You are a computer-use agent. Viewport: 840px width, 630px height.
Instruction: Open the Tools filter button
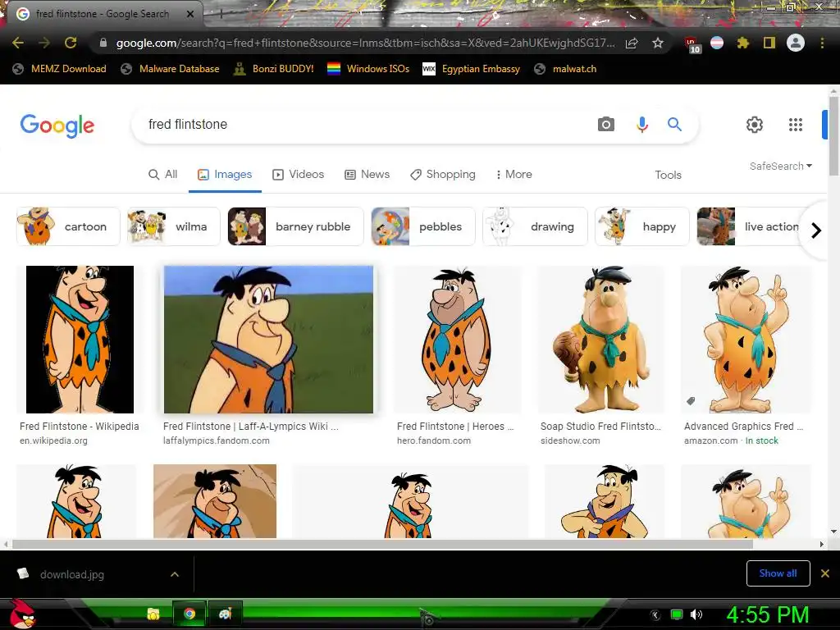tap(668, 176)
